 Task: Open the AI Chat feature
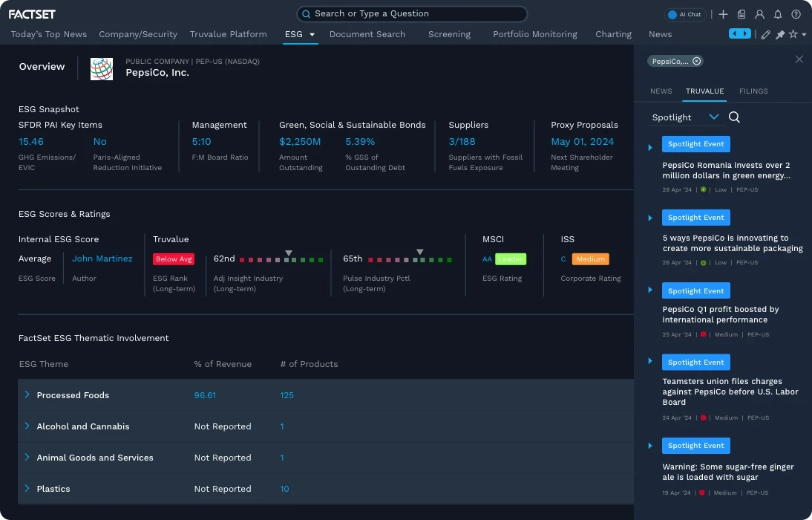[684, 14]
